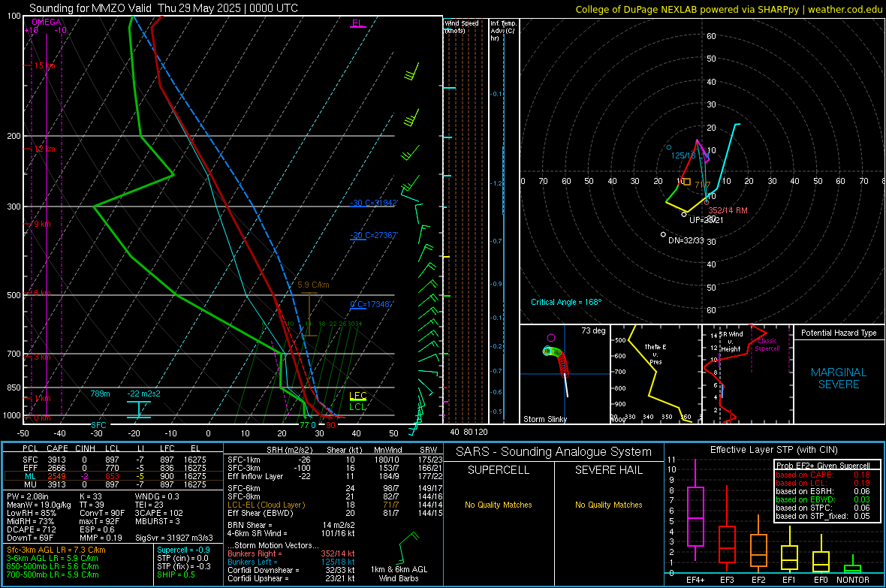
Task: Click the 'Bunkers Right =' storm motion line
Action: (291, 553)
